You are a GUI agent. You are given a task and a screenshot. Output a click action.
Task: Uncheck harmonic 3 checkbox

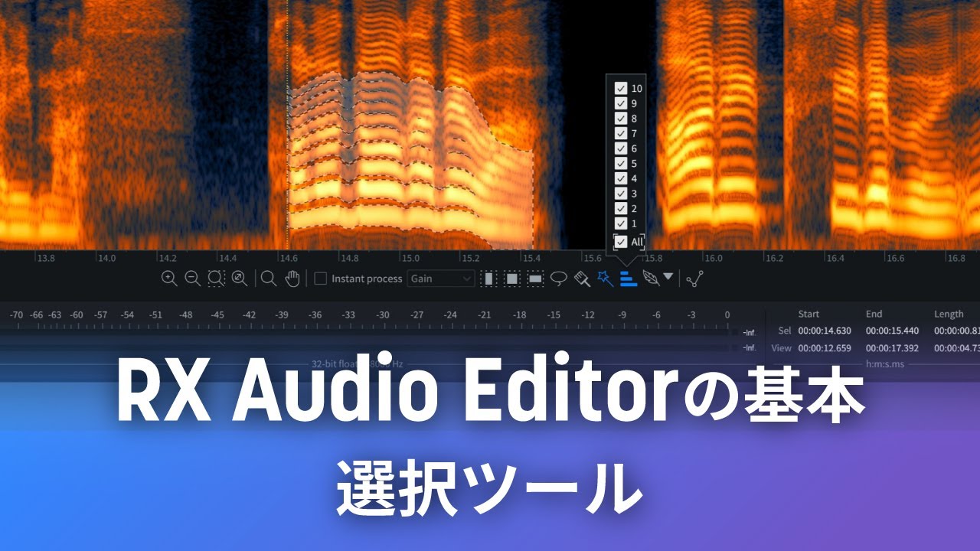tap(621, 194)
